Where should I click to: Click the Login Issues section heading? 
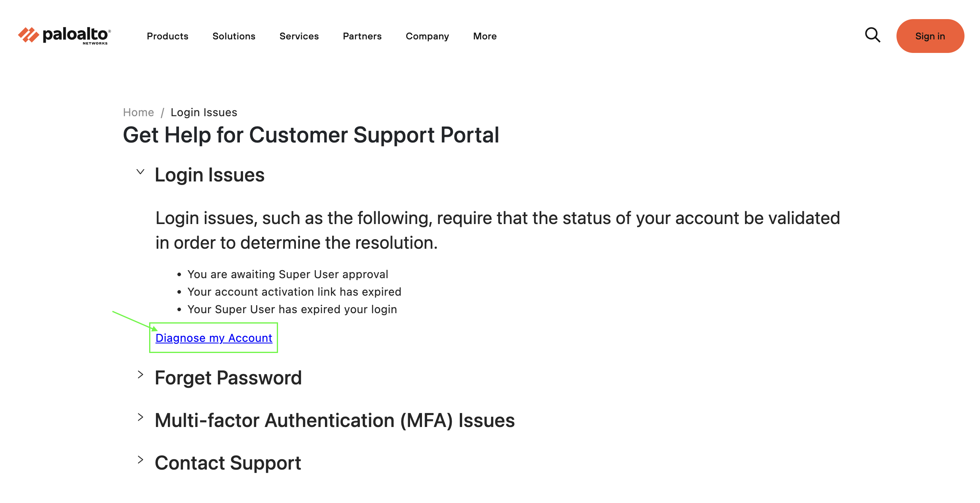[x=210, y=175]
